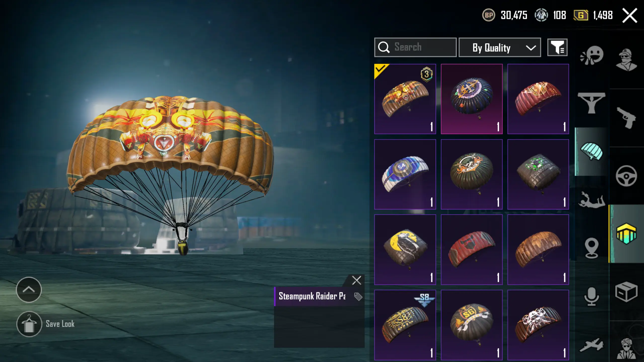Viewport: 644px width, 362px height.
Task: Open the microphone voice pack category
Action: 591,296
